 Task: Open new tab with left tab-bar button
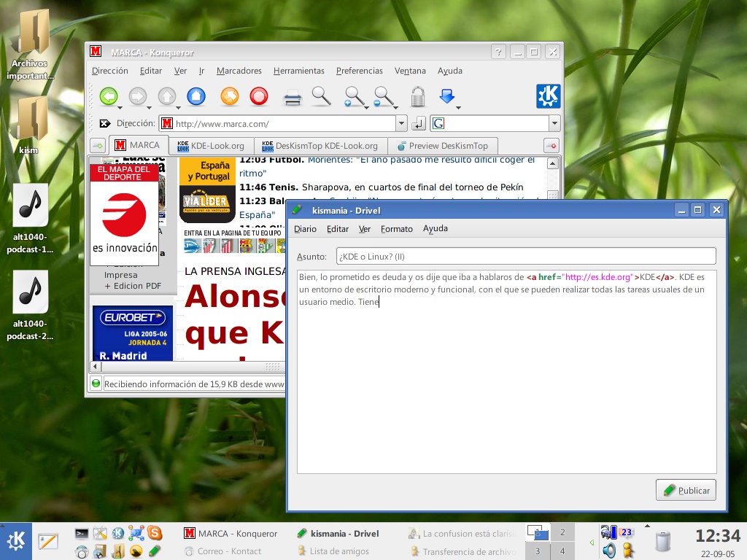tap(98, 145)
